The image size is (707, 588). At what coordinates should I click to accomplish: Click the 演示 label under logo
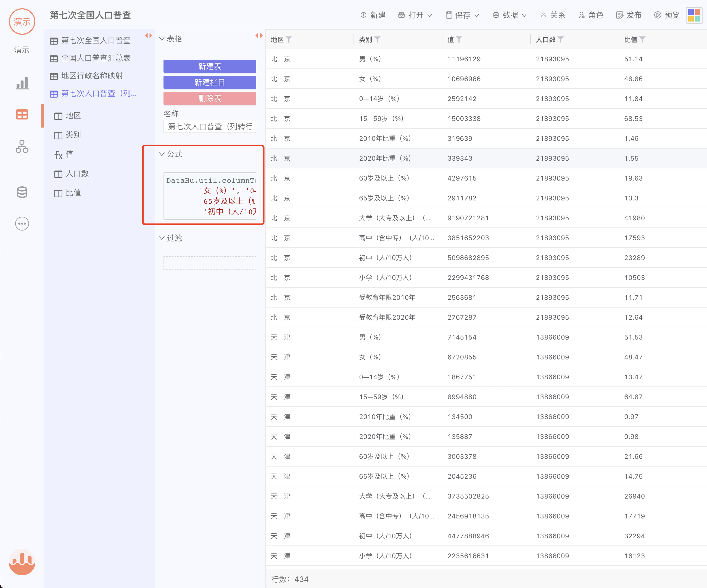point(22,50)
